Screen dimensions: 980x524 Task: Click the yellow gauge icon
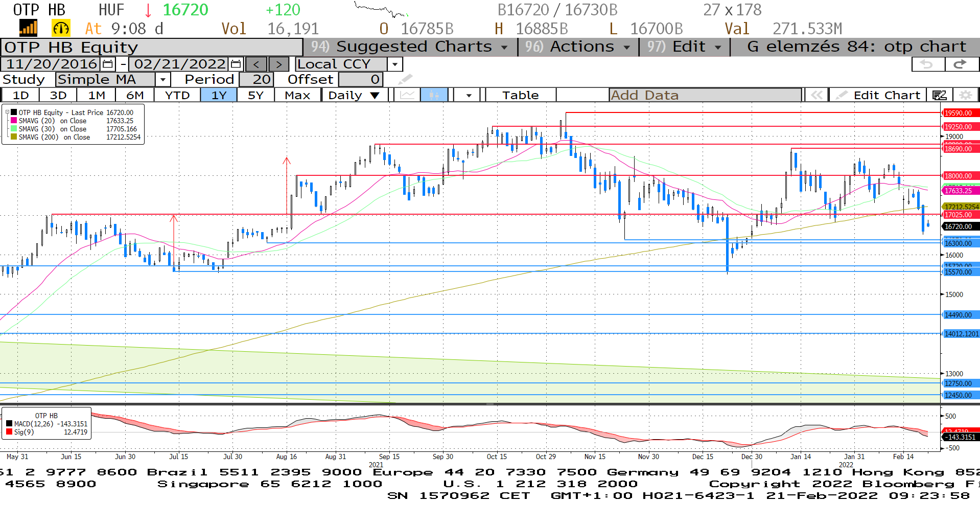[x=61, y=28]
